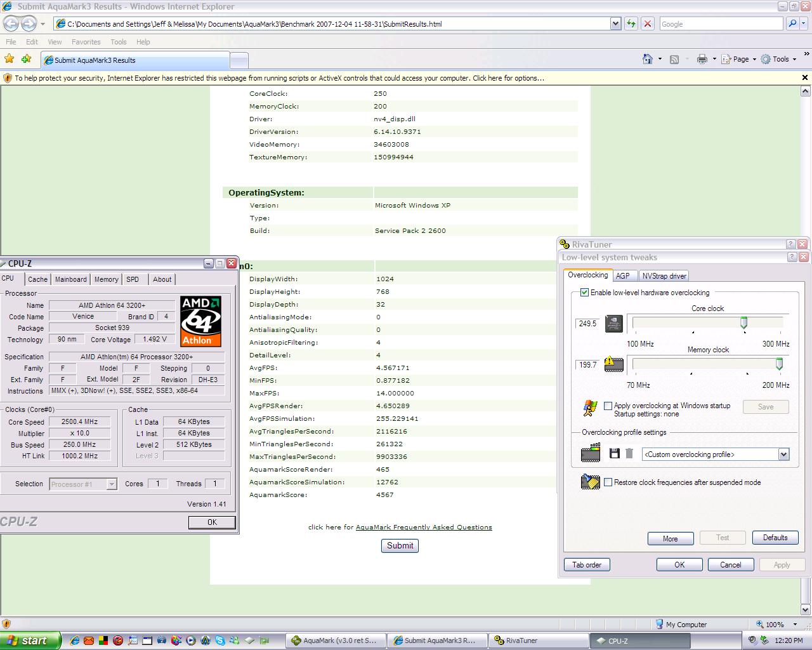Click the Defaults button in RivaTuner
This screenshot has width=812, height=650.
point(775,538)
